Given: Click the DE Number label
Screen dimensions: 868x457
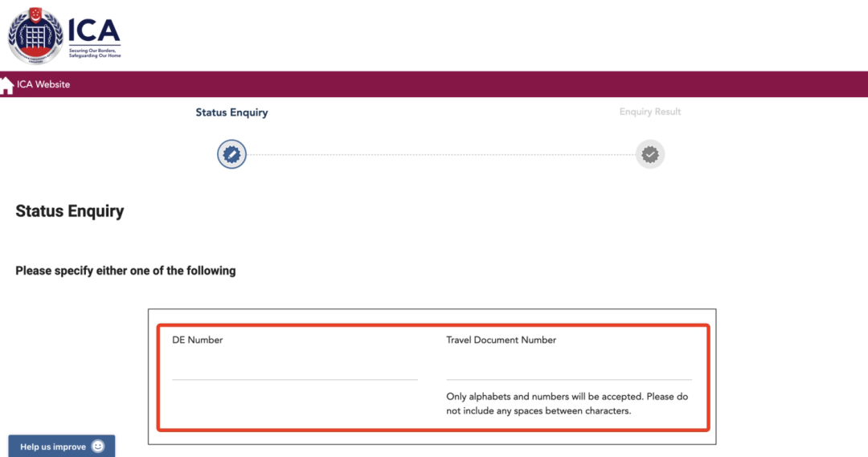Looking at the screenshot, I should coord(197,340).
